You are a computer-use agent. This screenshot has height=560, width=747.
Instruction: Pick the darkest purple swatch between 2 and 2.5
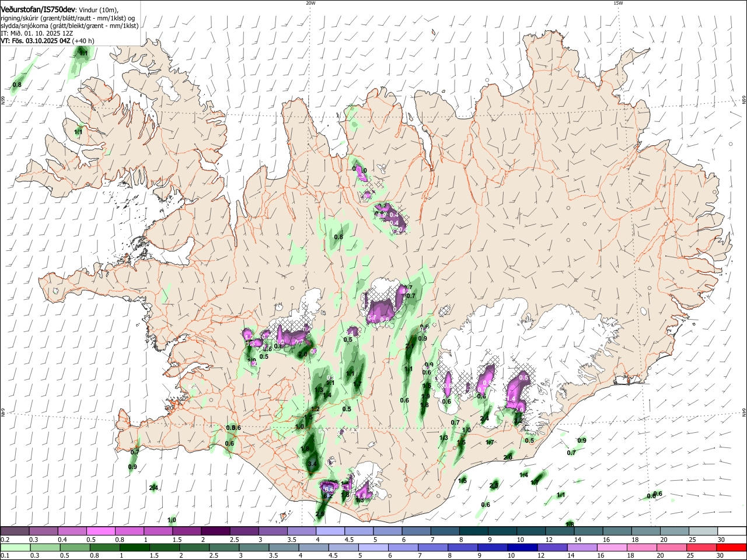(215, 531)
